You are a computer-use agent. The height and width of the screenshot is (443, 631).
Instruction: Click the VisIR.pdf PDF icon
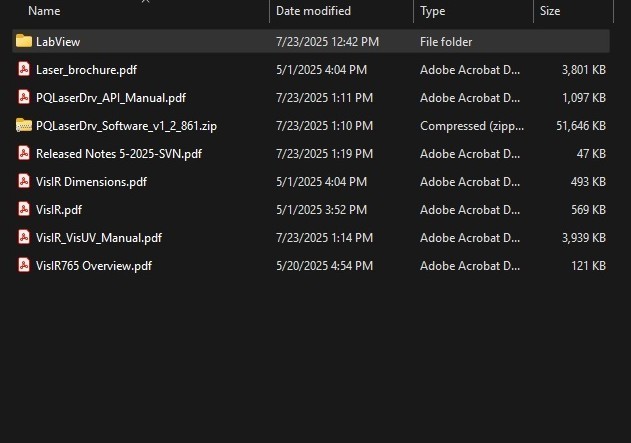click(24, 210)
